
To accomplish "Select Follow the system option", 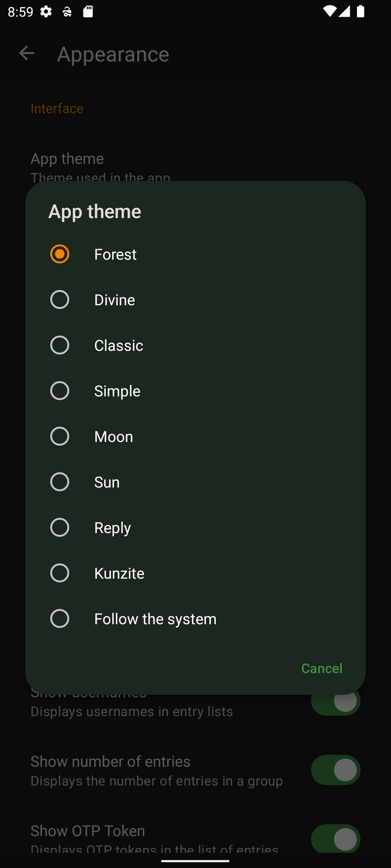I will tap(60, 618).
